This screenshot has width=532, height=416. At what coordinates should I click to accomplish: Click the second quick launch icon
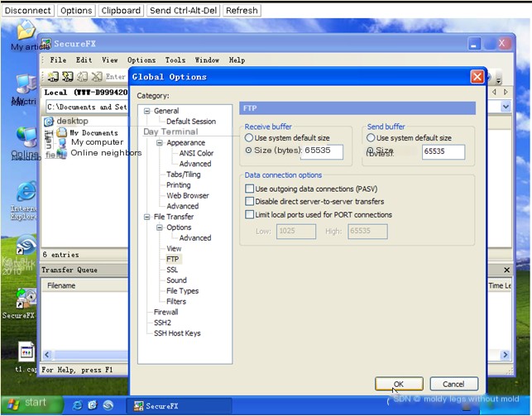click(93, 405)
